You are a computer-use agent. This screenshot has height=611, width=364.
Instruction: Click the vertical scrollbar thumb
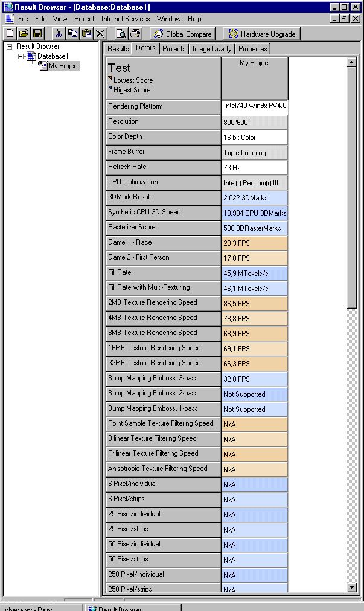[351, 187]
